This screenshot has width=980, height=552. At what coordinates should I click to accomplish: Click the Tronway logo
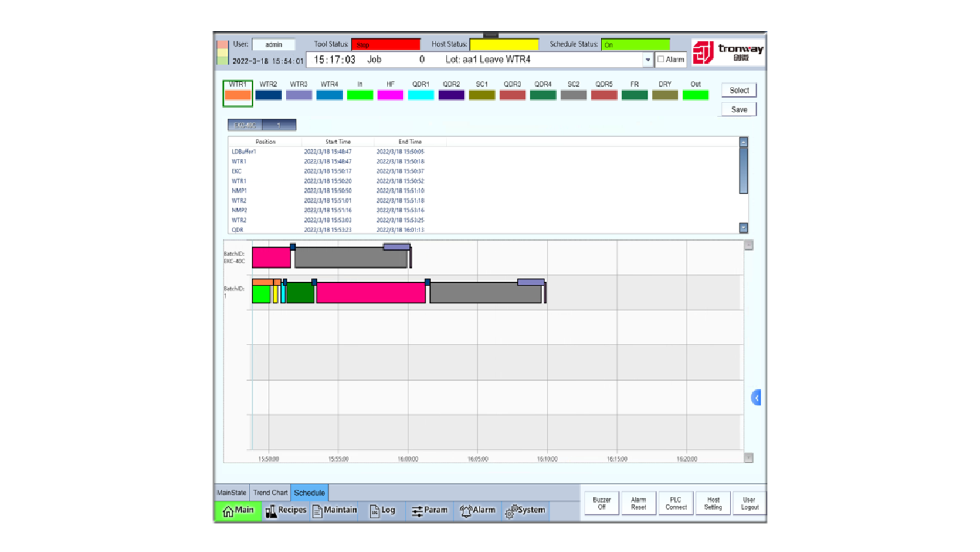pos(728,52)
